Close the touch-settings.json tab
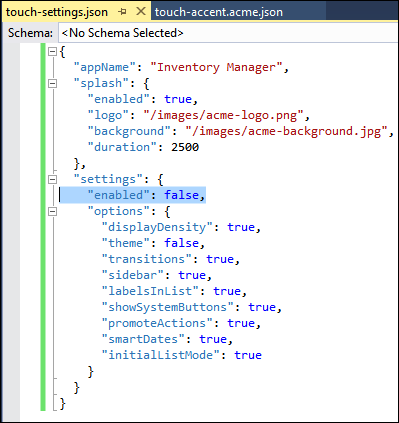The width and height of the screenshot is (399, 423). 141,12
